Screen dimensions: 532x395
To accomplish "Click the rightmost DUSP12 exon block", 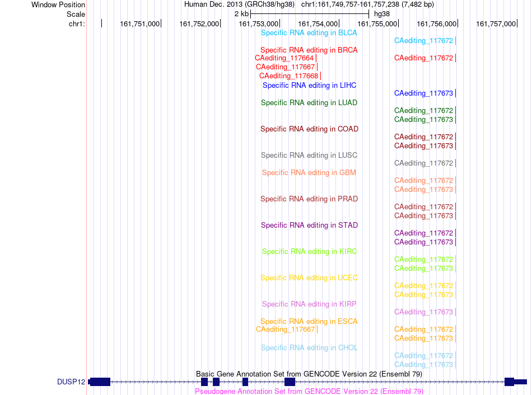I will point(509,382).
